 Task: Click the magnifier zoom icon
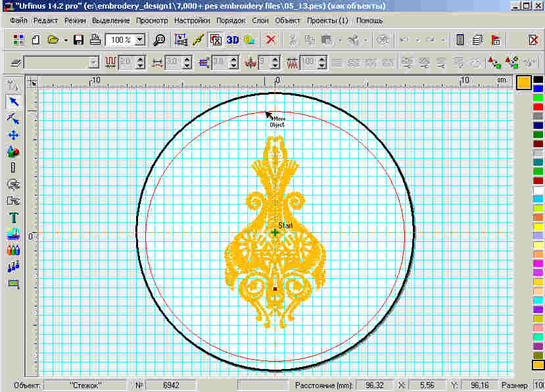pyautogui.click(x=159, y=40)
